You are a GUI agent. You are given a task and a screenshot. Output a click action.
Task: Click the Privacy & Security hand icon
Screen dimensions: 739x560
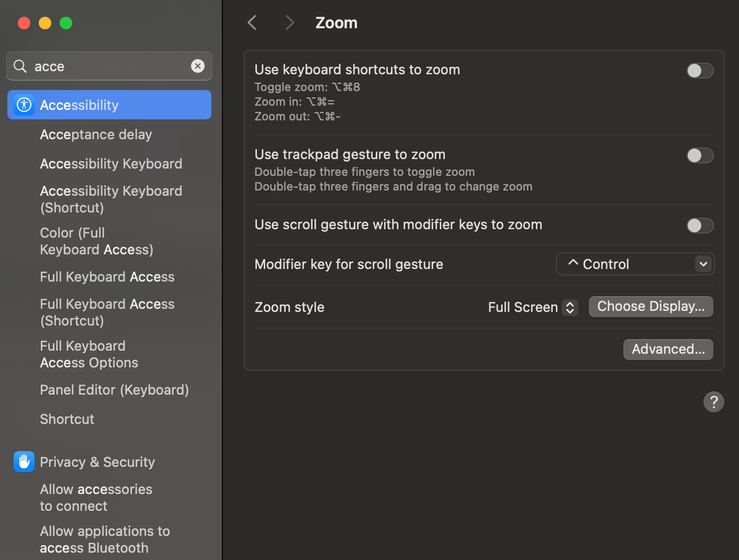click(24, 461)
